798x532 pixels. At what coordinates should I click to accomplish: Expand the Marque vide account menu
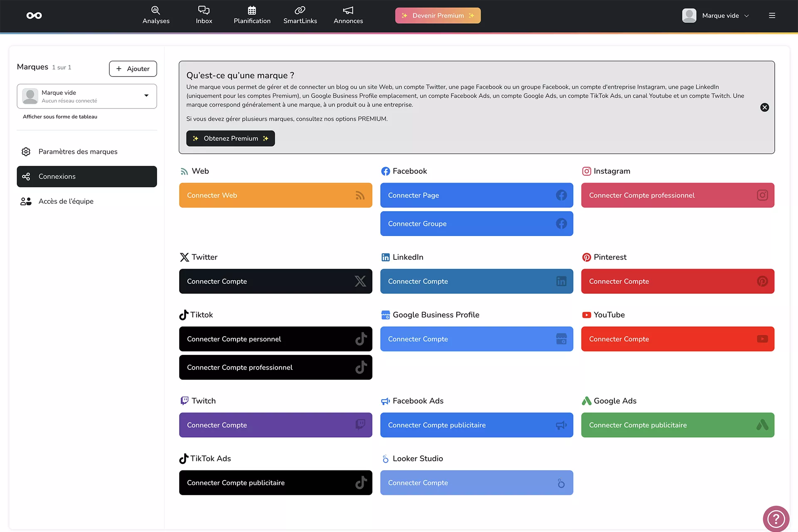pyautogui.click(x=716, y=15)
